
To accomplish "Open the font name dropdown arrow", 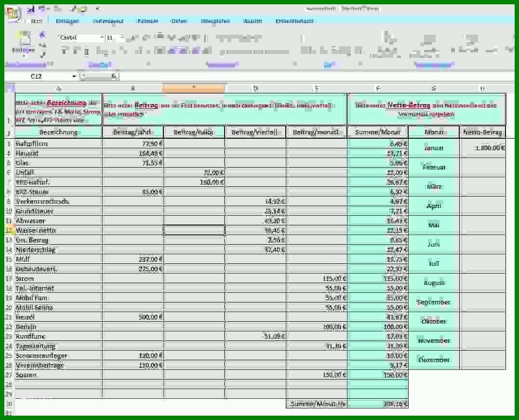I will click(102, 38).
